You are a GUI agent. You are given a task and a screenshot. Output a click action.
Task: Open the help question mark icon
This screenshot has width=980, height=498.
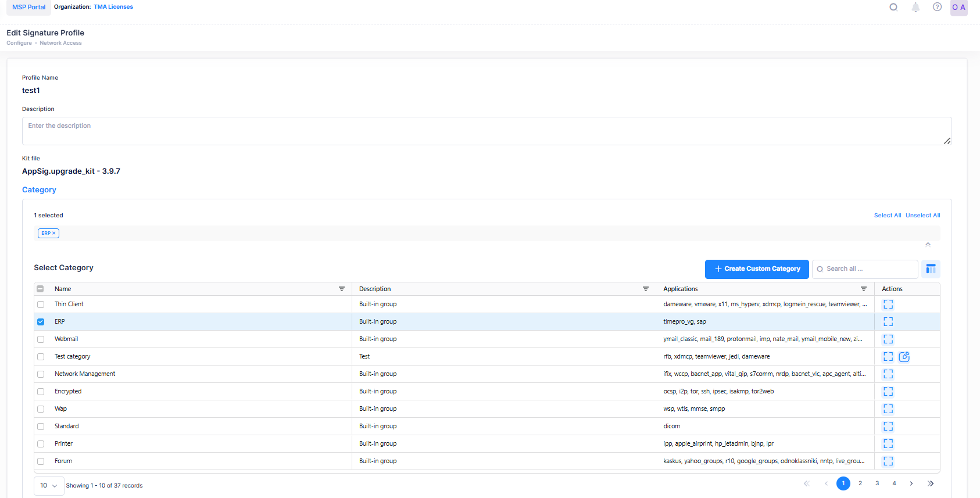tap(937, 7)
